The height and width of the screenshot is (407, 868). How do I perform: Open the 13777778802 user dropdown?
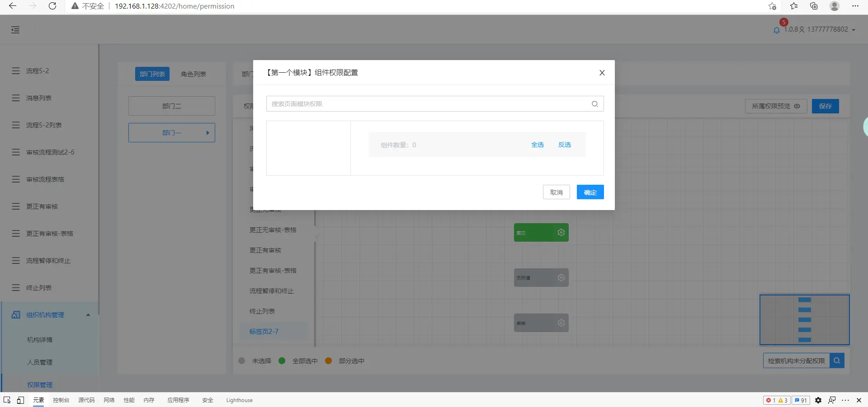tap(827, 29)
